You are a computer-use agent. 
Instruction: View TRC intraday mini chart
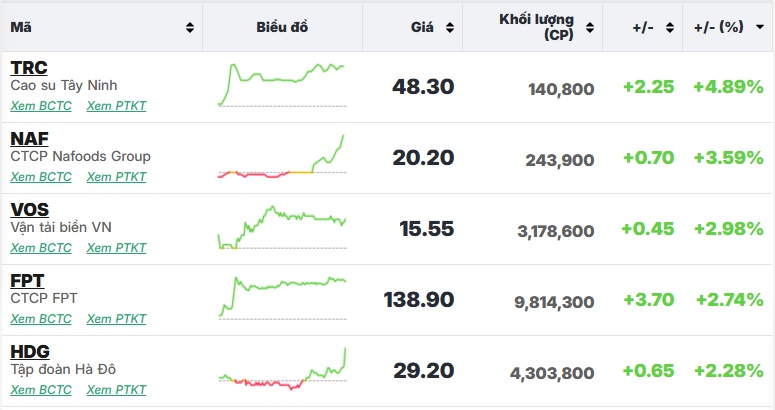pyautogui.click(x=281, y=85)
